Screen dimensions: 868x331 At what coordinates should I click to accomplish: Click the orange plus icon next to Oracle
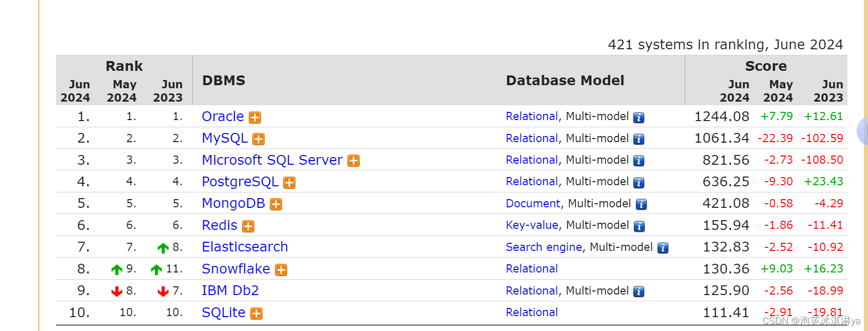click(x=255, y=118)
